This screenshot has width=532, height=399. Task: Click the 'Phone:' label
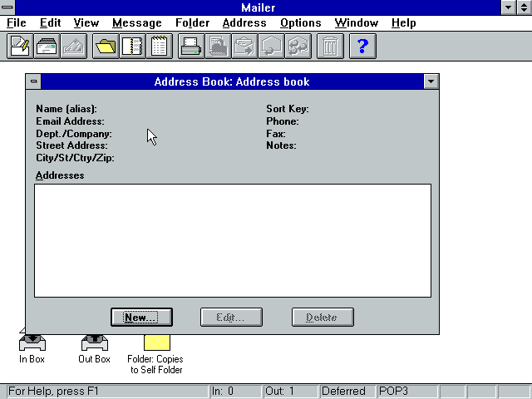[x=283, y=121]
